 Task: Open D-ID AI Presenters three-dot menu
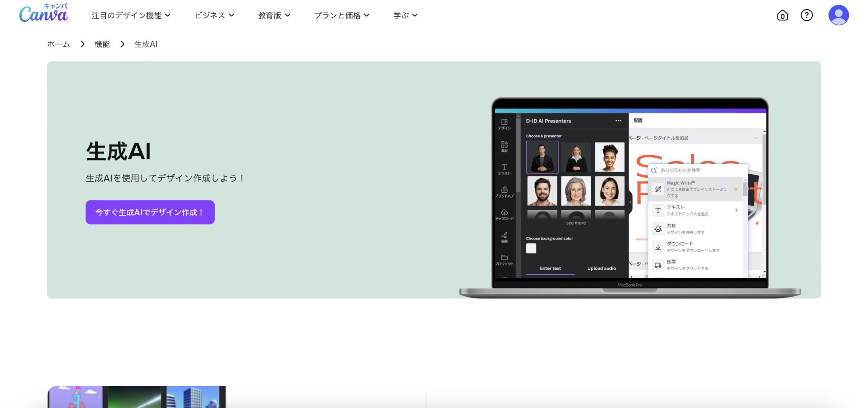(x=618, y=121)
